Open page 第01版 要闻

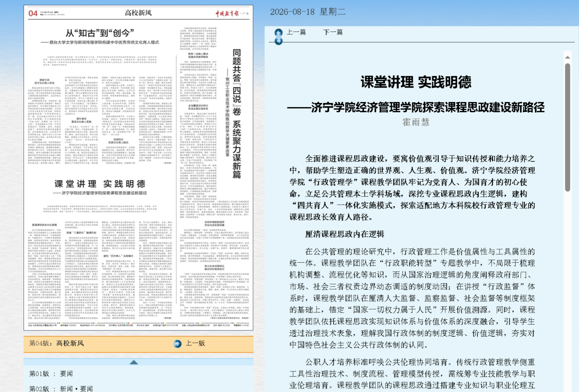tap(51, 374)
